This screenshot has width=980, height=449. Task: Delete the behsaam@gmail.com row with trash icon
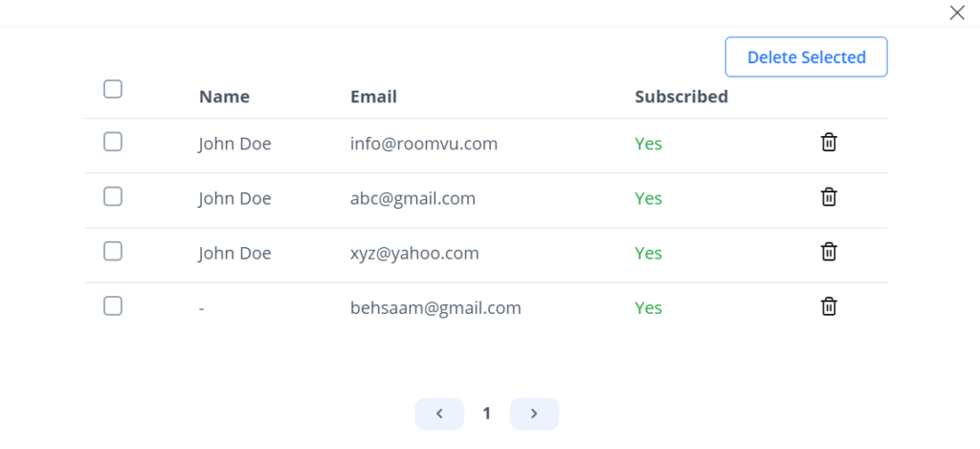pyautogui.click(x=829, y=306)
